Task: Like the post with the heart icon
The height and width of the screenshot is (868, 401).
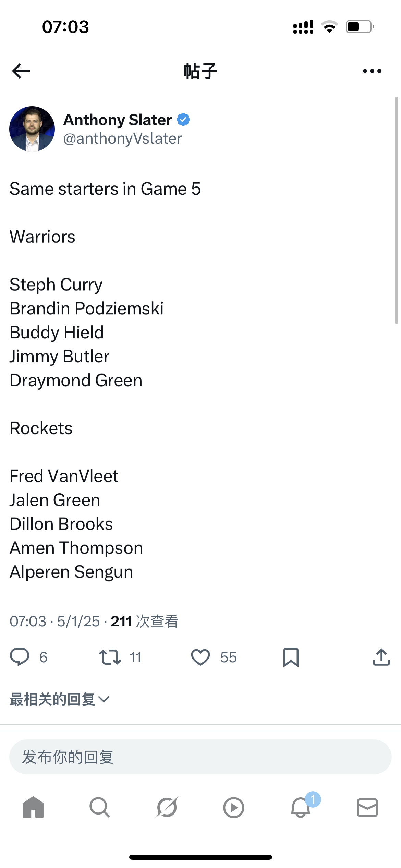Action: tap(200, 657)
